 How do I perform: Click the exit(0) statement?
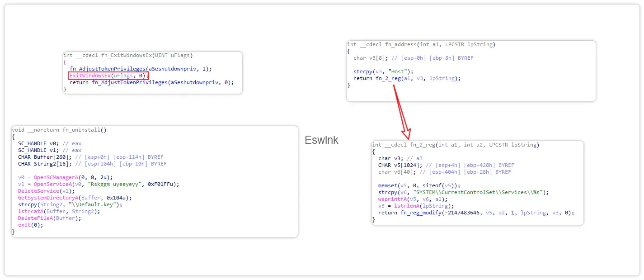(30, 225)
